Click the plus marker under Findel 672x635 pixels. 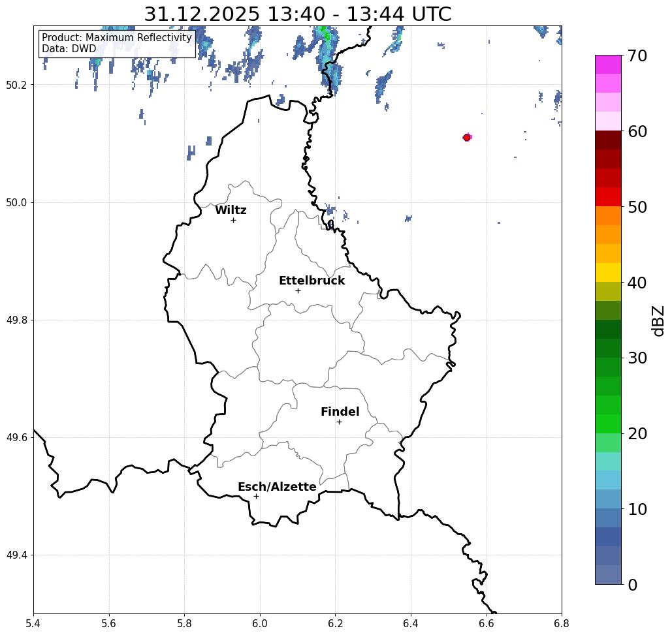pos(339,422)
